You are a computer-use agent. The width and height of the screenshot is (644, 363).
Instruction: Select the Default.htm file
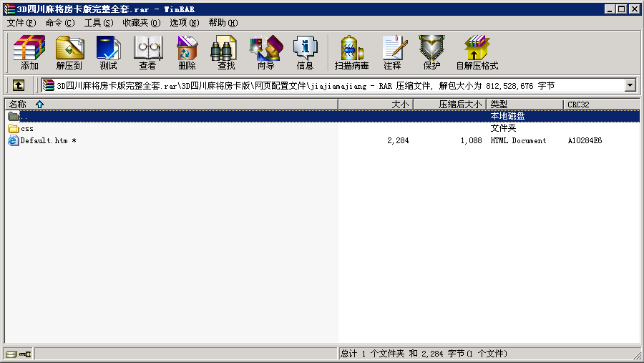pos(44,141)
